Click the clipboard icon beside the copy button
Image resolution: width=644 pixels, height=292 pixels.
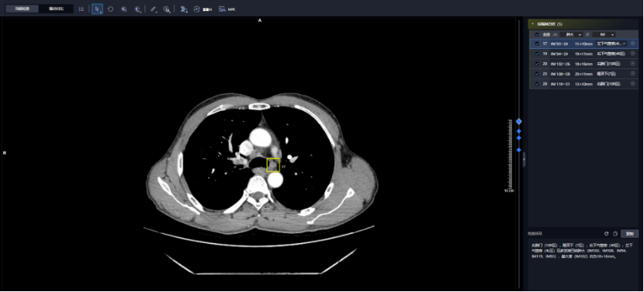tap(615, 234)
